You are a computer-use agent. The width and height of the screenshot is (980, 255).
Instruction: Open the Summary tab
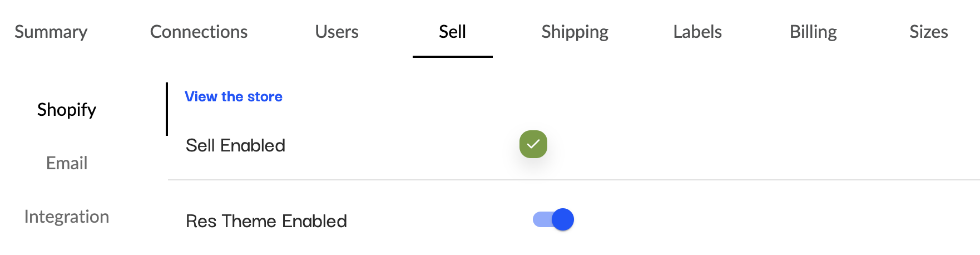51,32
